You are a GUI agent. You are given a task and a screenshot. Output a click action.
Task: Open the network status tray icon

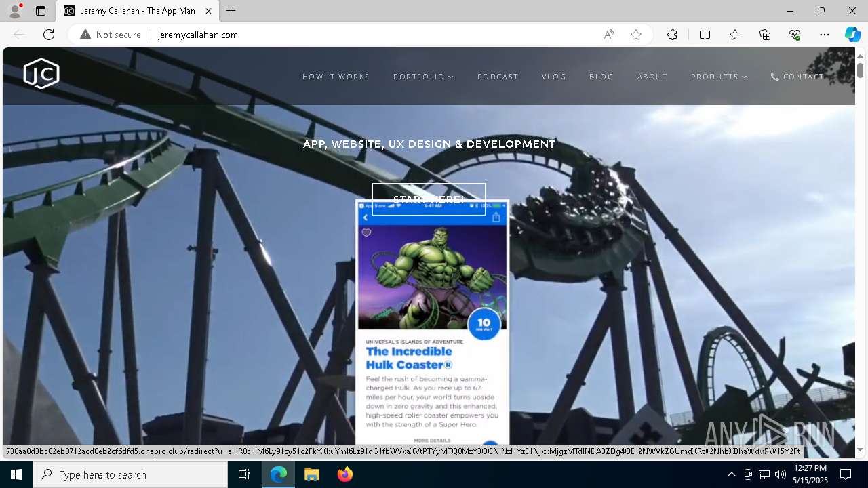[764, 474]
